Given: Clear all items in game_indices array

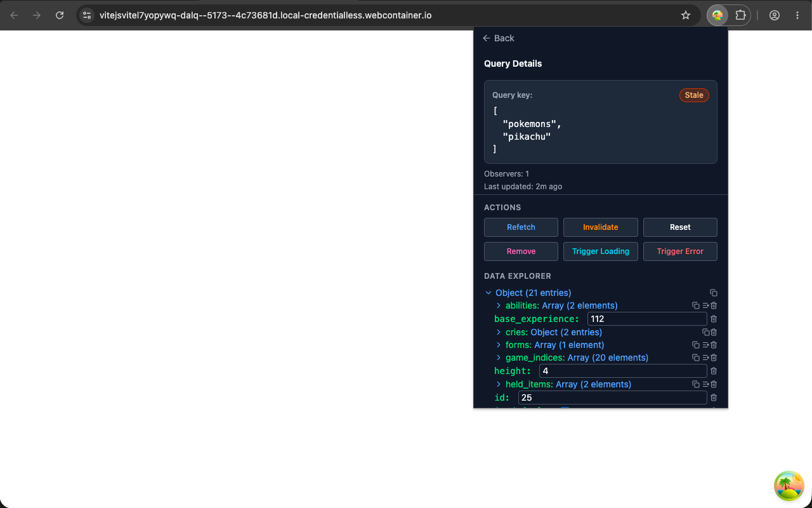Looking at the screenshot, I should pyautogui.click(x=705, y=358).
